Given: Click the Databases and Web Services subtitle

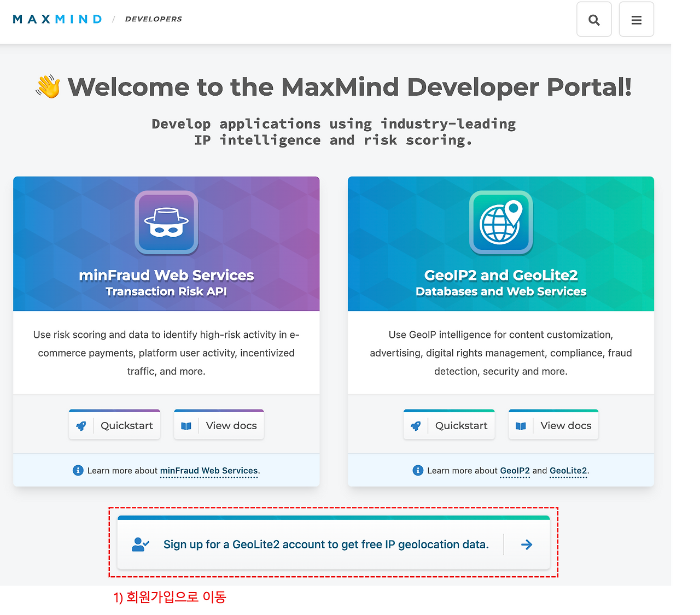Looking at the screenshot, I should (x=501, y=291).
